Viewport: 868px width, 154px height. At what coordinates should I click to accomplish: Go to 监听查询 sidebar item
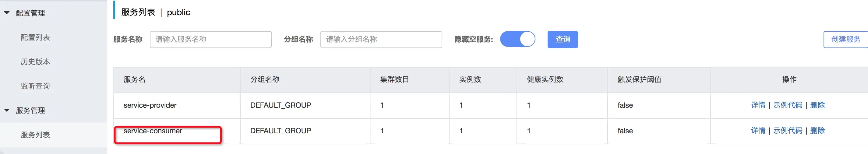pos(35,86)
